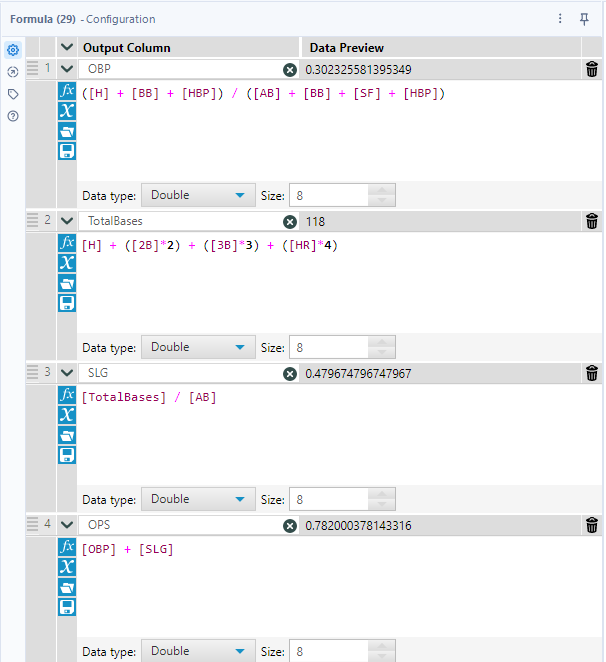
Task: Open the Help tab in sidebar
Action: [13, 116]
